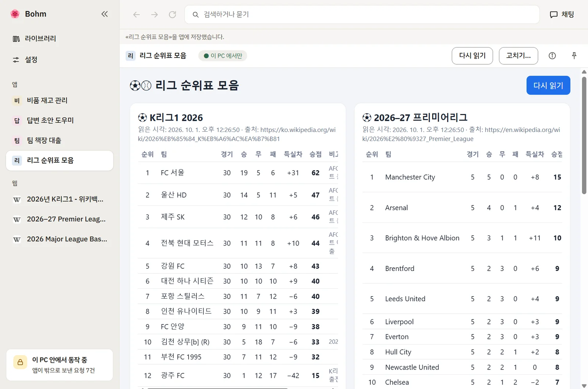
Task: Click the 리그 순위표 모음 page title
Action: pos(197,85)
